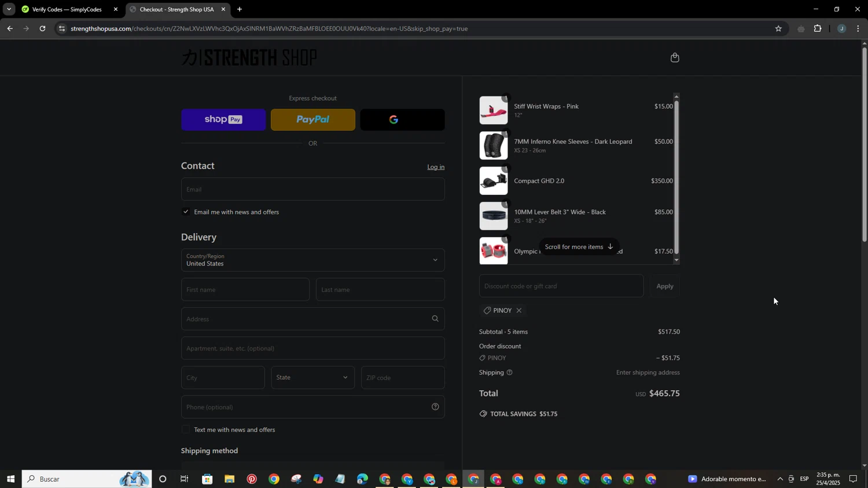The image size is (868, 488).
Task: Open the Country/Region dropdown
Action: coord(313,260)
